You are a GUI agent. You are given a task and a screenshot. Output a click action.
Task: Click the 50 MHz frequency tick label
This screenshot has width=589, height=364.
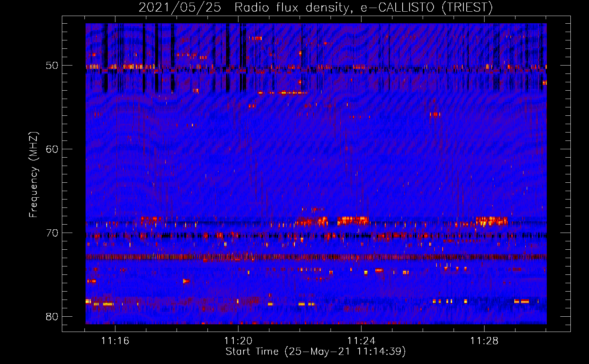[x=52, y=66]
